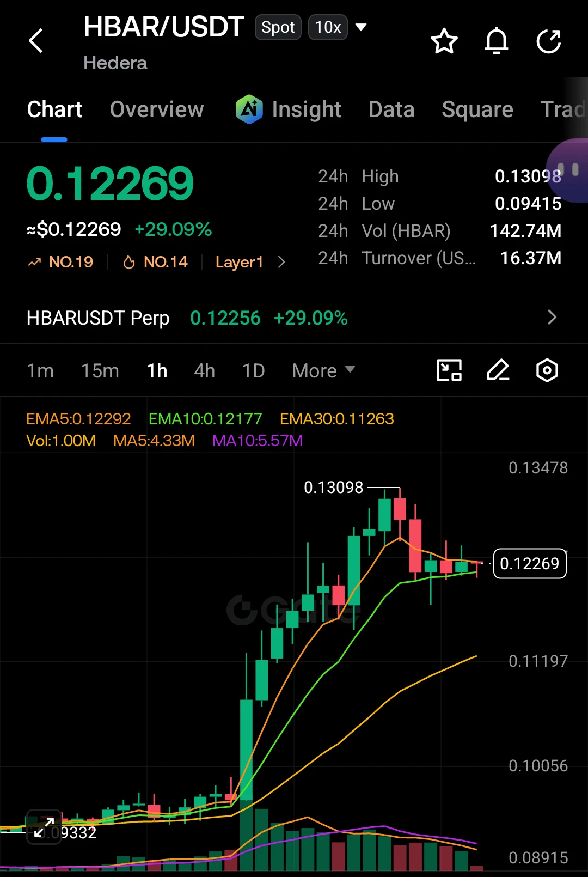This screenshot has height=877, width=588.
Task: Tap the purple floating assistant bubble
Action: click(567, 170)
